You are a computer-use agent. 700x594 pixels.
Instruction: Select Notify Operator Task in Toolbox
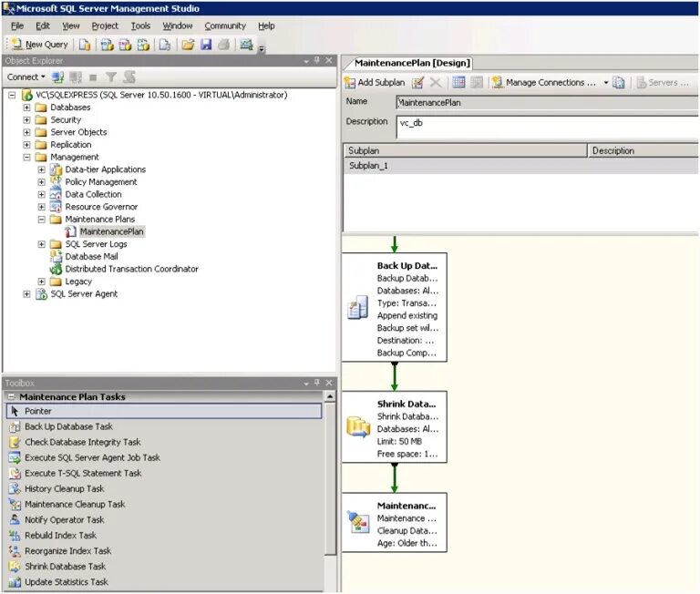[x=65, y=520]
